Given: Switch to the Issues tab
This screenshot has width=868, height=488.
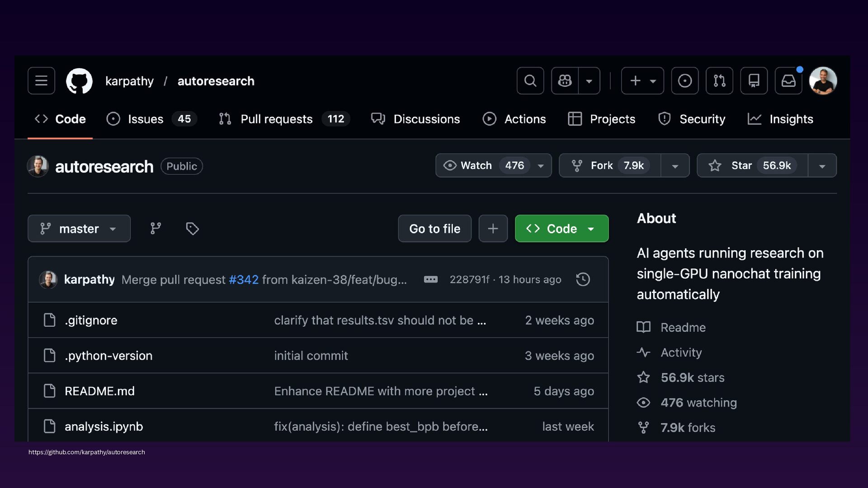Looking at the screenshot, I should tap(145, 119).
